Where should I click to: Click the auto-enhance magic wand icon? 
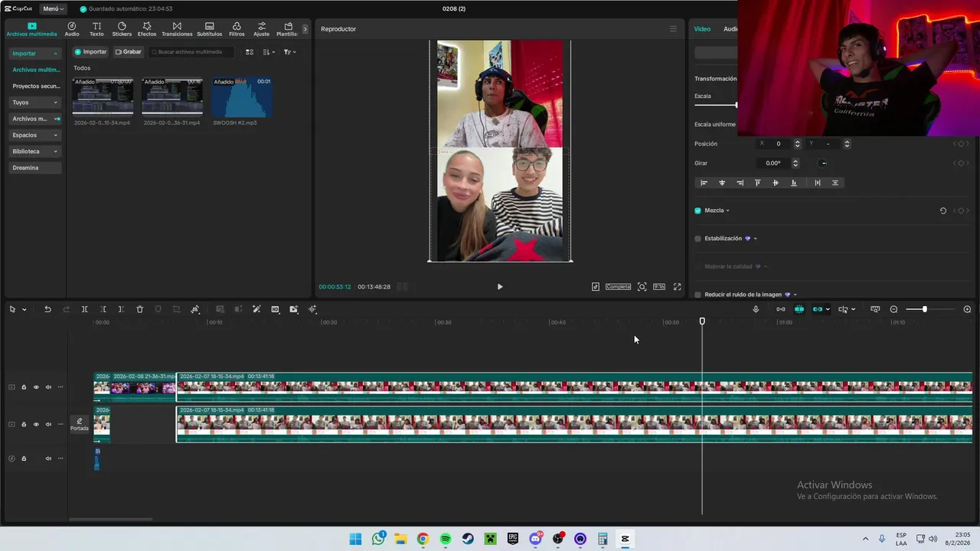click(x=256, y=309)
